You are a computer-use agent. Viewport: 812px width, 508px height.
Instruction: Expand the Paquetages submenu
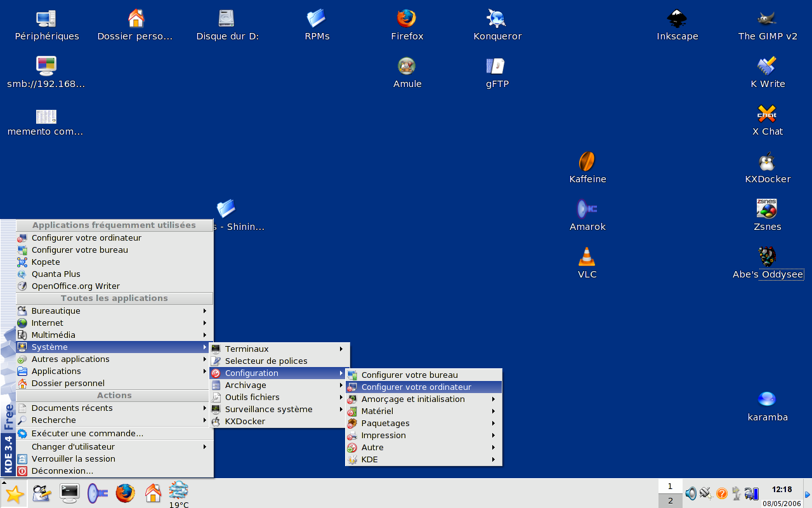click(424, 424)
